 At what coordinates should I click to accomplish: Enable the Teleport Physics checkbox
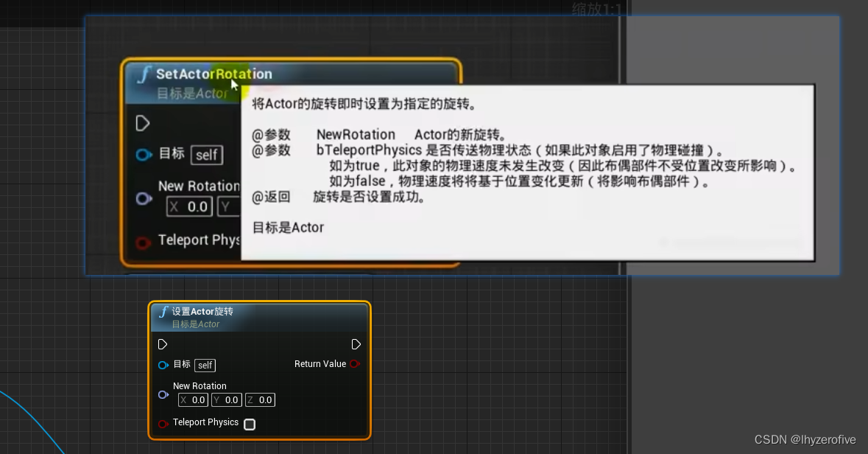point(249,425)
